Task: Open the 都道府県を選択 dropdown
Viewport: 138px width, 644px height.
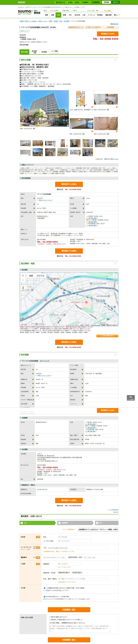Action: coord(64,573)
